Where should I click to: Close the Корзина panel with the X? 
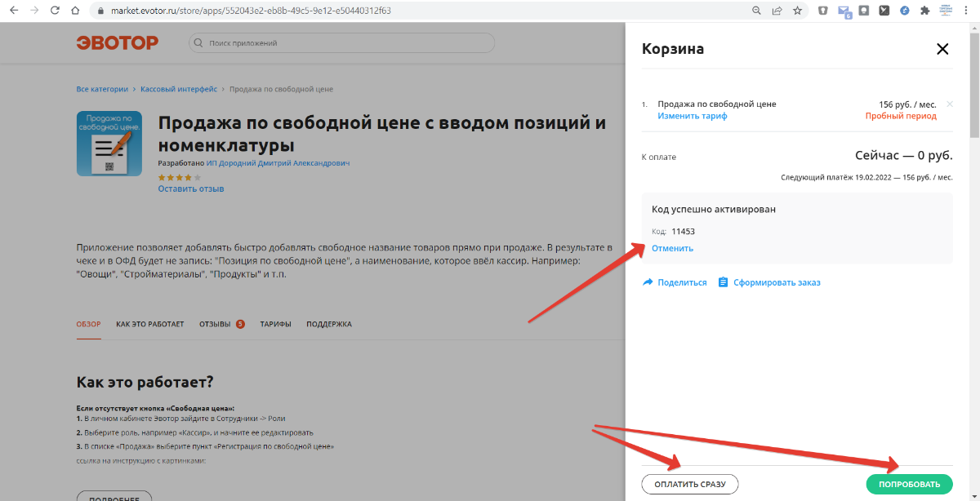pyautogui.click(x=942, y=49)
